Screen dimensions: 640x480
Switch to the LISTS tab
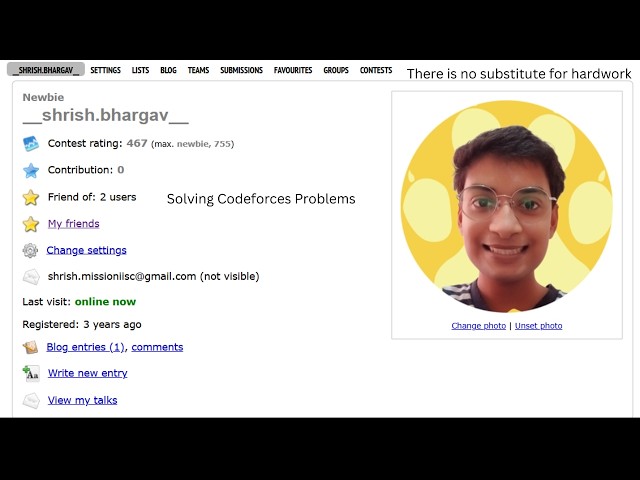point(140,70)
